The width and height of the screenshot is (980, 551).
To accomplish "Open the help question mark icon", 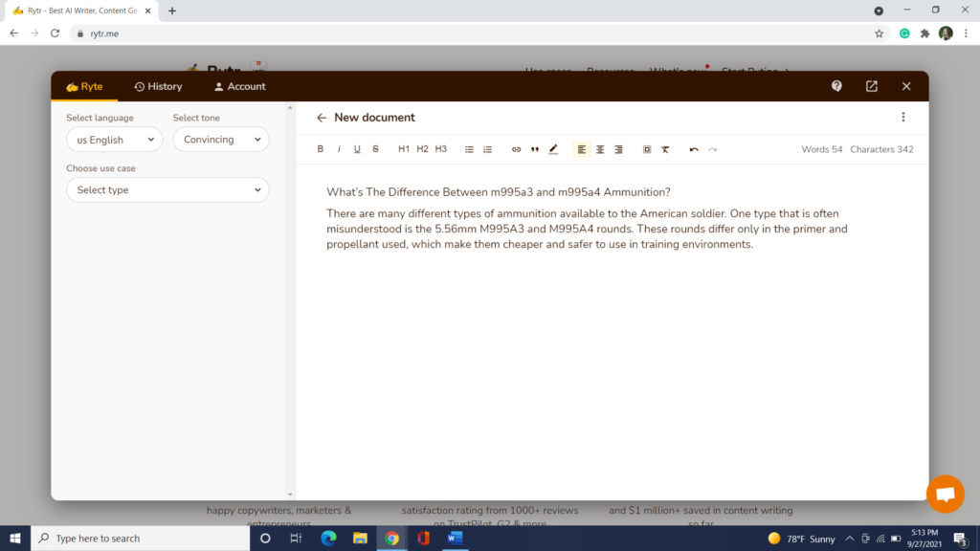I will (x=836, y=86).
